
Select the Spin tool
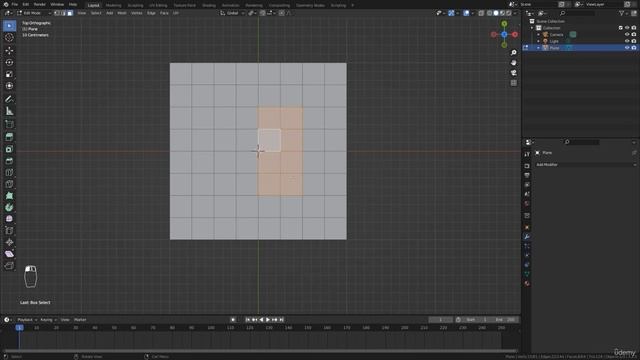click(9, 207)
